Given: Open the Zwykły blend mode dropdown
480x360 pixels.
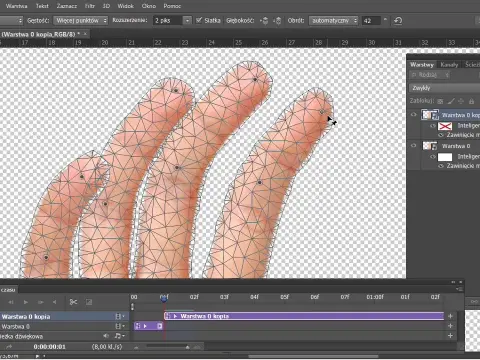Looking at the screenshot, I should [445, 88].
